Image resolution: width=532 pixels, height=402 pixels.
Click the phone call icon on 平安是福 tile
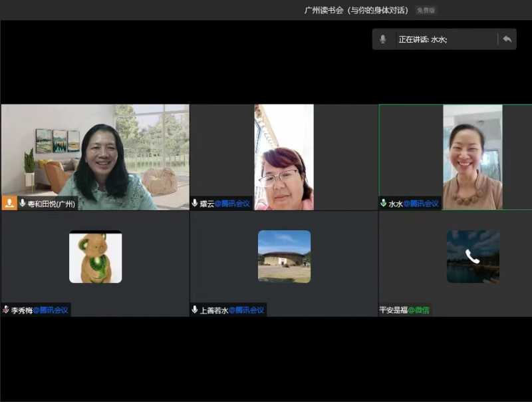(x=472, y=256)
